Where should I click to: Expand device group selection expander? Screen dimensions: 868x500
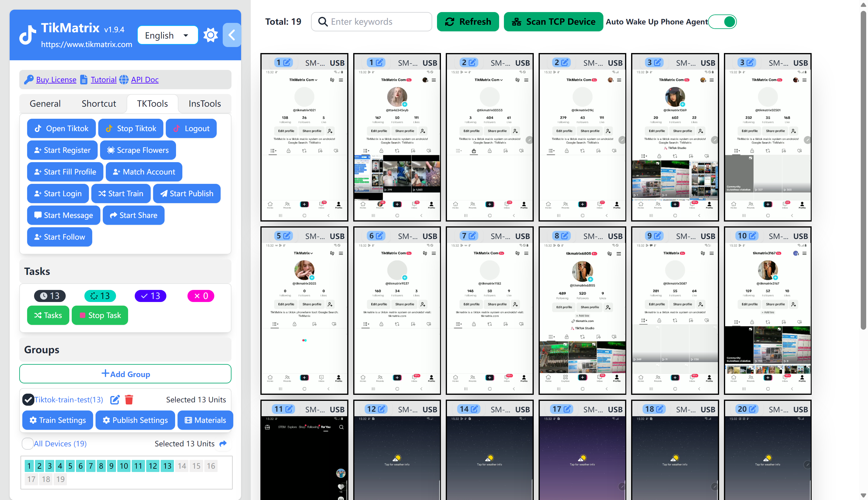pyautogui.click(x=224, y=444)
